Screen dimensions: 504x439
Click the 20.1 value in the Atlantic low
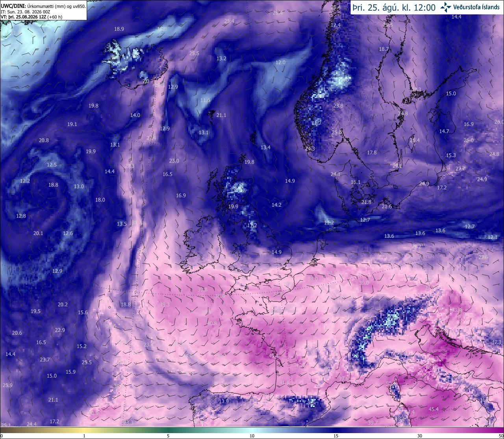(x=38, y=233)
